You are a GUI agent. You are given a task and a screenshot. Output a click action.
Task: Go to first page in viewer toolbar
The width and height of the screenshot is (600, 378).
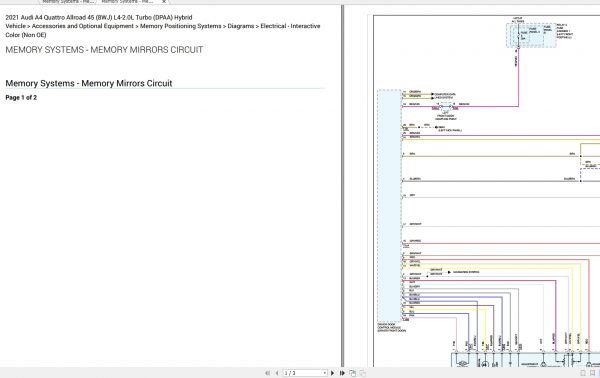(x=267, y=373)
